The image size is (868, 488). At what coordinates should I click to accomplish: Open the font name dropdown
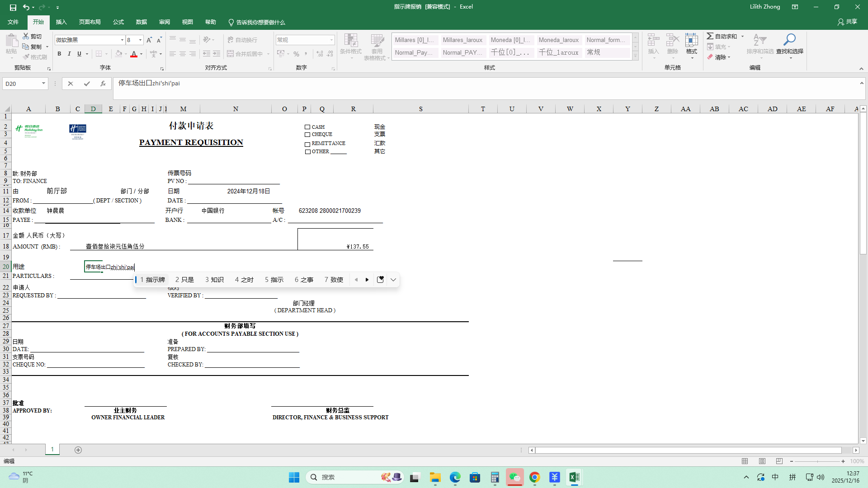pyautogui.click(x=122, y=40)
